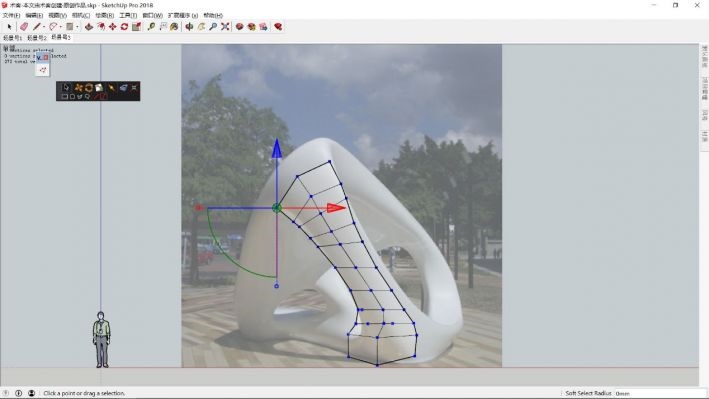Activate the Text label tool
The width and height of the screenshot is (709, 399).
point(163,27)
